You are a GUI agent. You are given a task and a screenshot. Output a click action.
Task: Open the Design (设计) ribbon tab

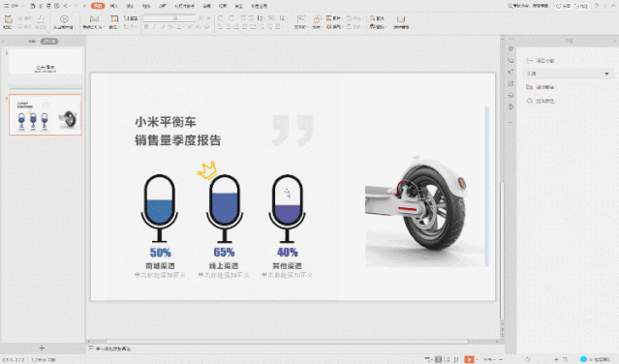click(130, 6)
